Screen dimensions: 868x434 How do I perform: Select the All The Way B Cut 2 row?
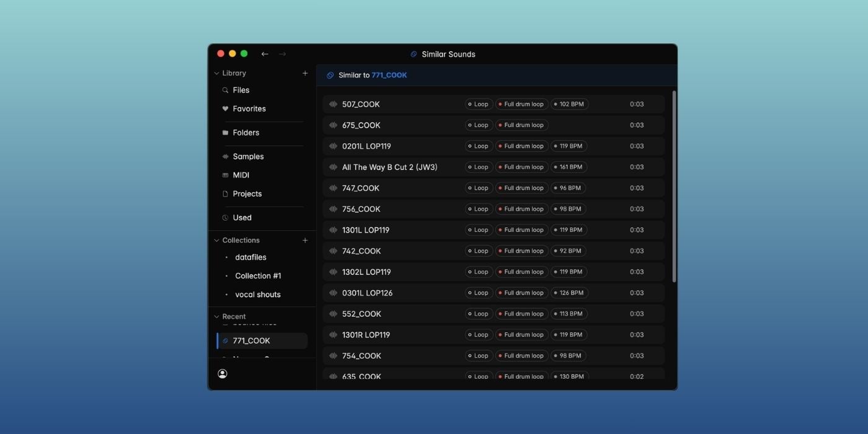coord(389,167)
